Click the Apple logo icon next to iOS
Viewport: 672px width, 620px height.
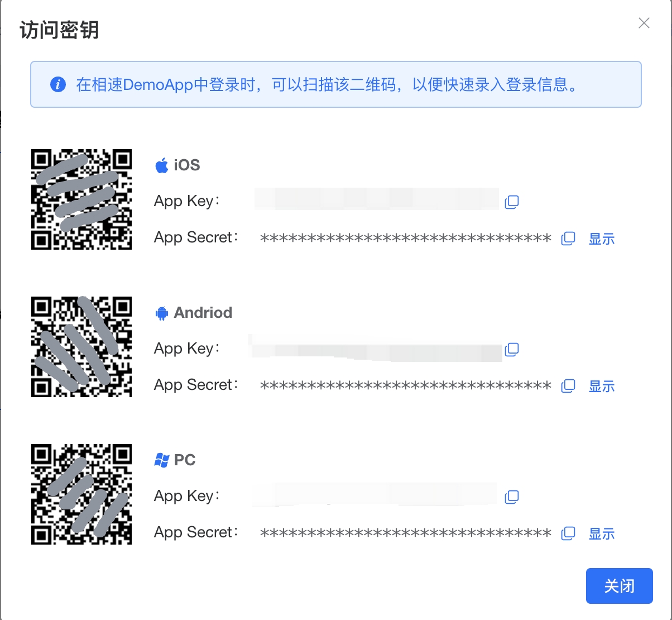point(161,165)
